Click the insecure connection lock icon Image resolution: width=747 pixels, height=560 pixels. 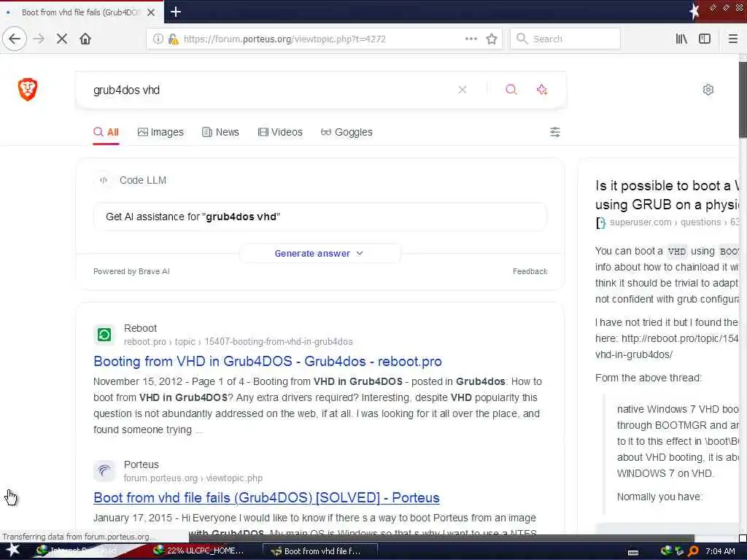[x=174, y=39]
